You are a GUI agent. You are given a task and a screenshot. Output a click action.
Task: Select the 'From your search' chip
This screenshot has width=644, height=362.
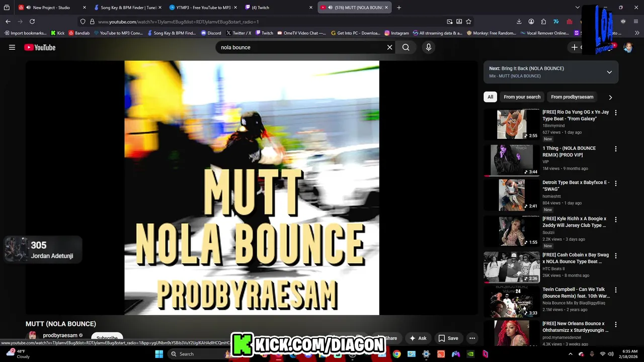pos(522,97)
